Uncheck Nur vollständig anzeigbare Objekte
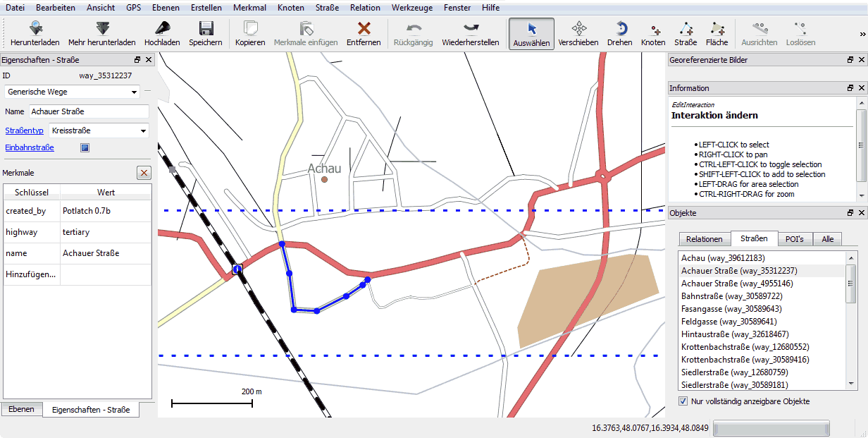The height and width of the screenshot is (438, 868). pyautogui.click(x=683, y=401)
